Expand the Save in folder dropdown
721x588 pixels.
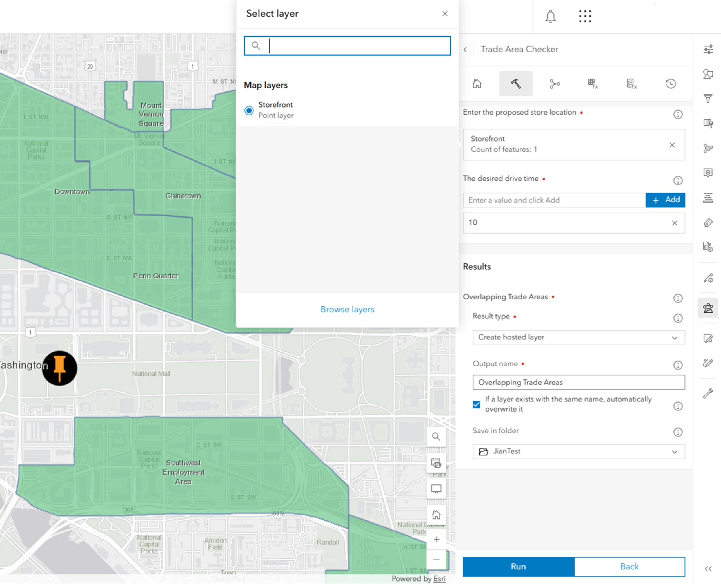(578, 451)
